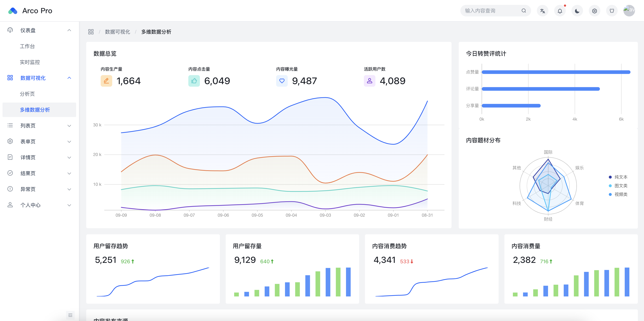Click the 640 green up arrow
644x321 pixels.
[x=272, y=261]
